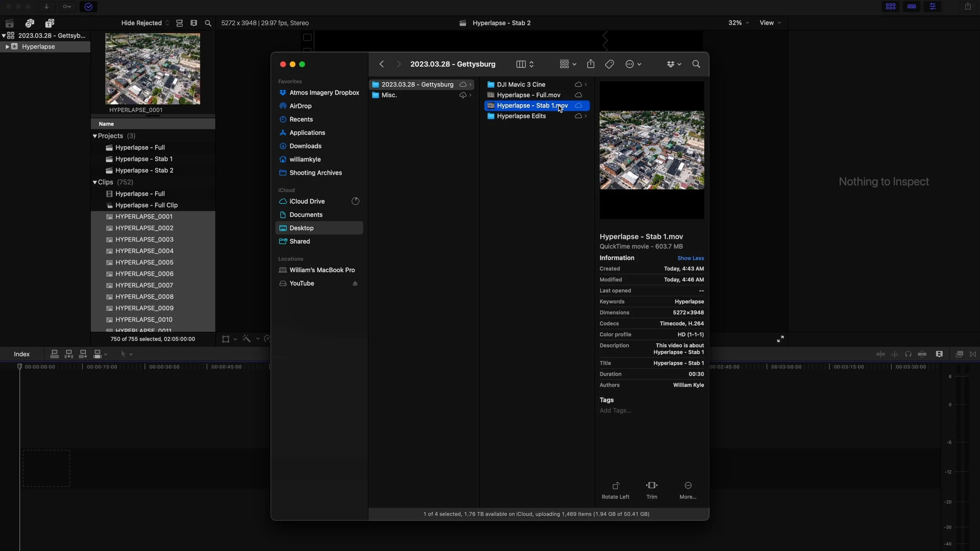Screen dimensions: 980x551
Task: Select the Hyperlapse Edits folder
Action: point(521,116)
